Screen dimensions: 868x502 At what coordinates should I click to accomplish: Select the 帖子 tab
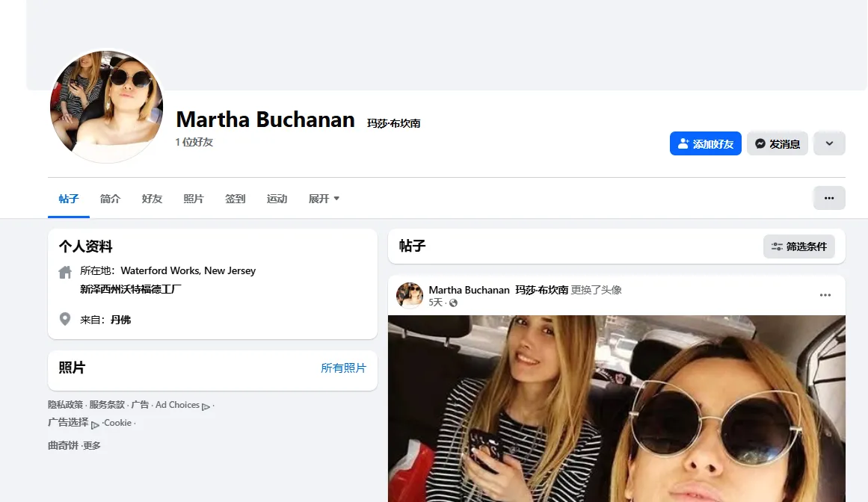point(69,199)
